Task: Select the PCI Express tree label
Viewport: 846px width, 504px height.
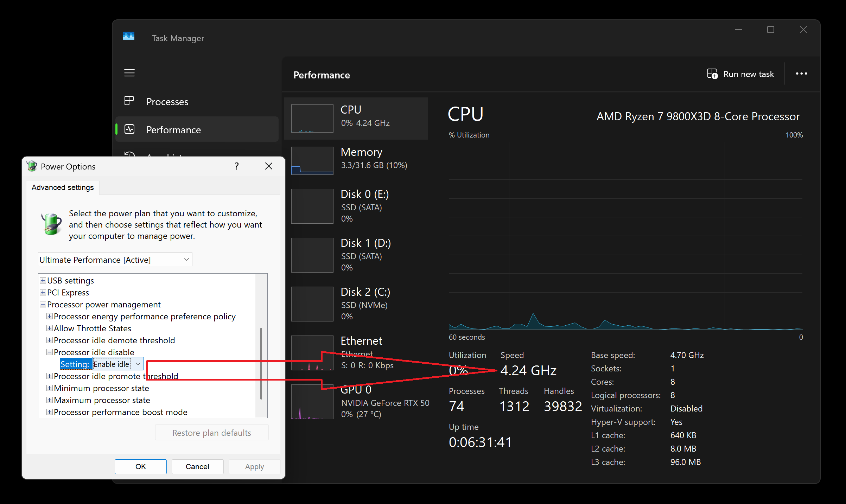Action: pos(68,292)
